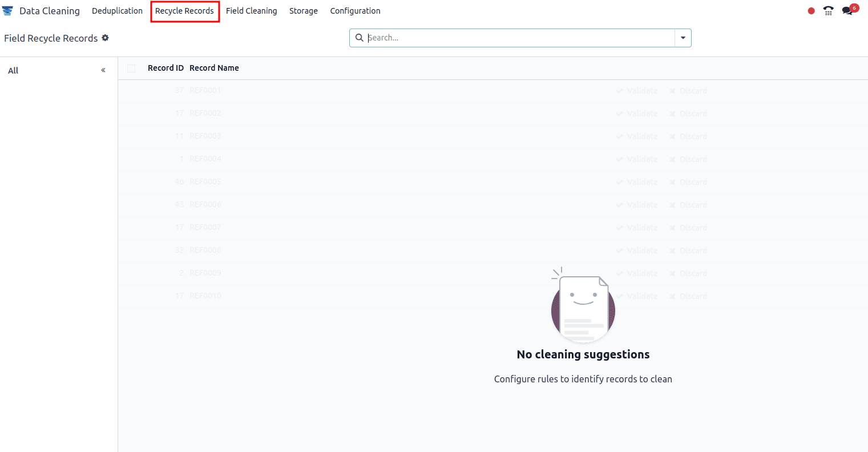The height and width of the screenshot is (452, 868).
Task: Discard the suggestion for record REF0010
Action: pos(692,296)
